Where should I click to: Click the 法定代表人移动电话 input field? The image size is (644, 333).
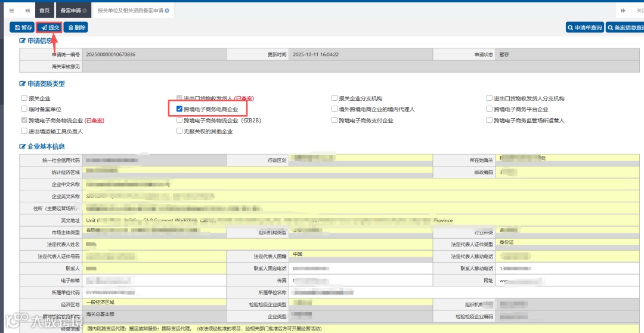[567, 256]
